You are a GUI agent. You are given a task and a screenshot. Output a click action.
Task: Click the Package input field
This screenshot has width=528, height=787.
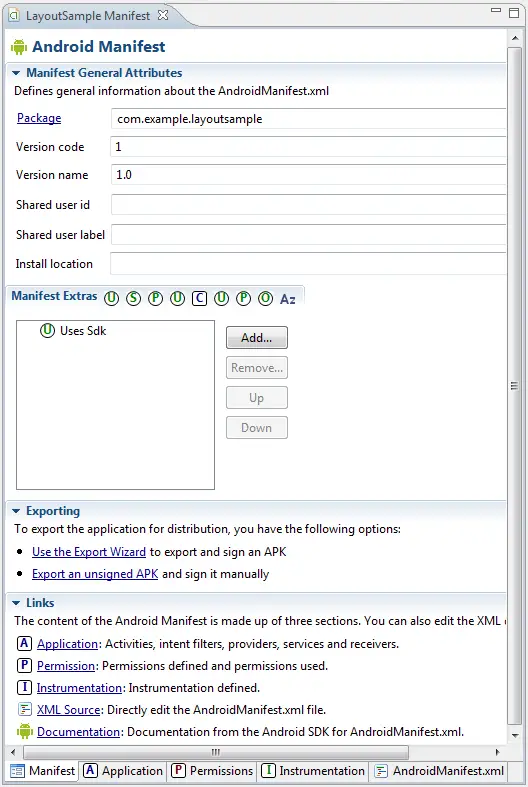308,118
